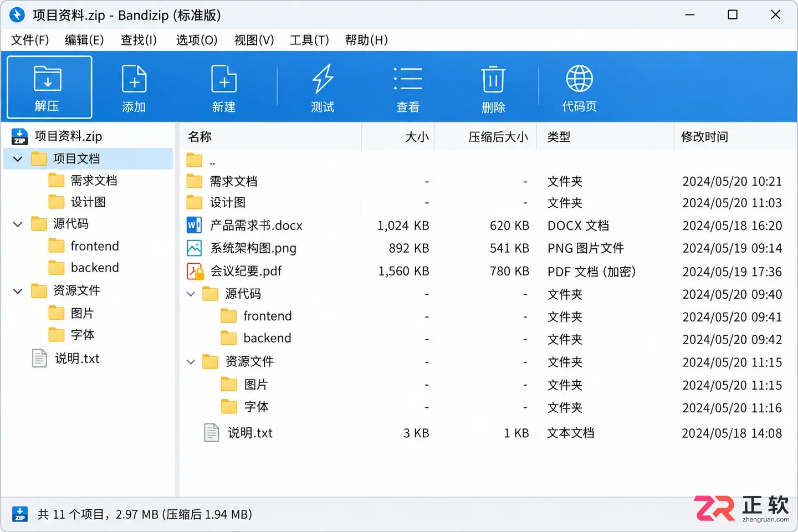Click the 添加 add-file toolbar icon
This screenshot has height=532, width=798.
[134, 79]
